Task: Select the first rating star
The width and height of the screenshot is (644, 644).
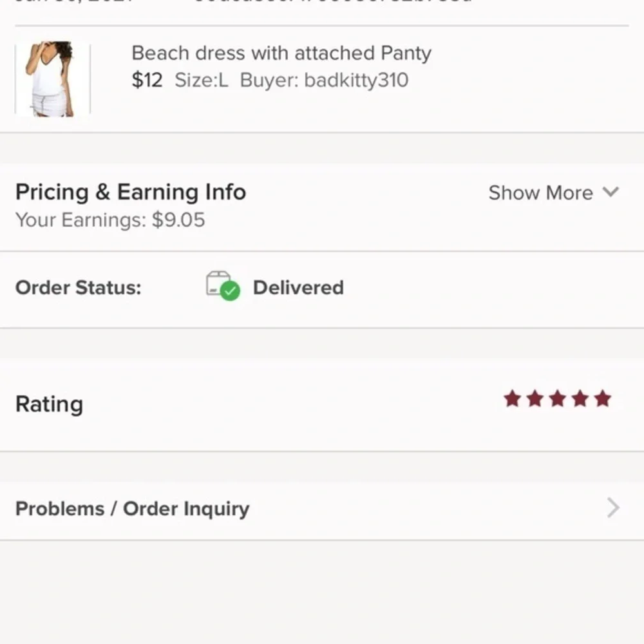Action: click(x=513, y=399)
